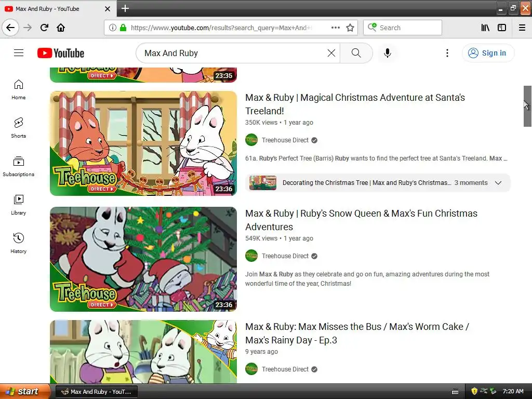
Task: Click Treehouse Direct avatar on Snow Queen video
Action: [x=251, y=256]
